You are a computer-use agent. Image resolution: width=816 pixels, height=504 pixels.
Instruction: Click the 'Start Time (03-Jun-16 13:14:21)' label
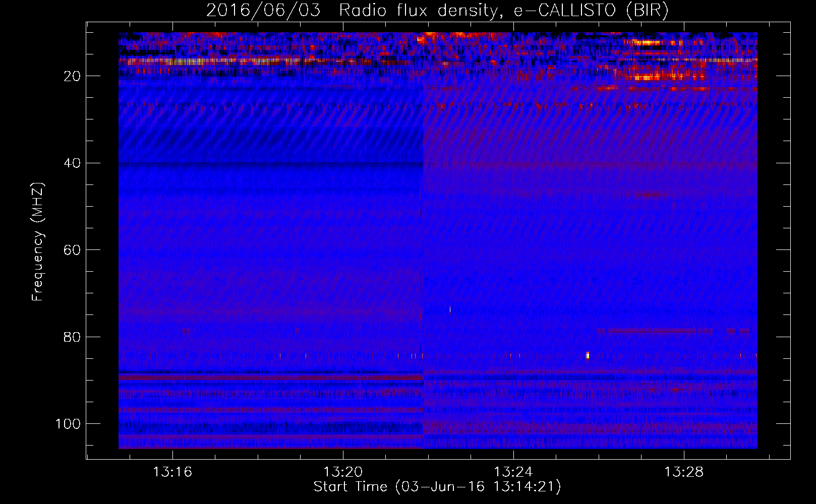click(x=437, y=487)
